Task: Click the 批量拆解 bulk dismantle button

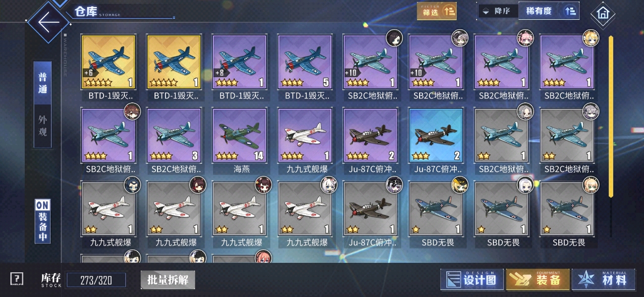Action: click(x=168, y=280)
